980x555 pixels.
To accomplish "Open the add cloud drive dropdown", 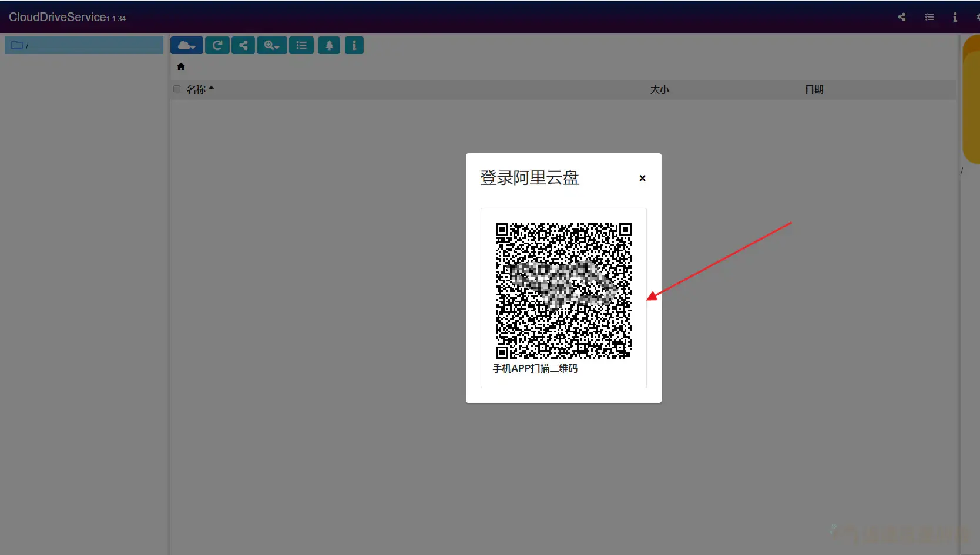I will 186,45.
